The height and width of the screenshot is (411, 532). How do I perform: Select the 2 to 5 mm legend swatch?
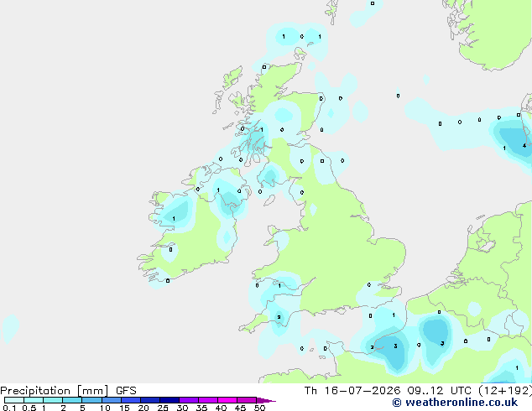(x=72, y=400)
